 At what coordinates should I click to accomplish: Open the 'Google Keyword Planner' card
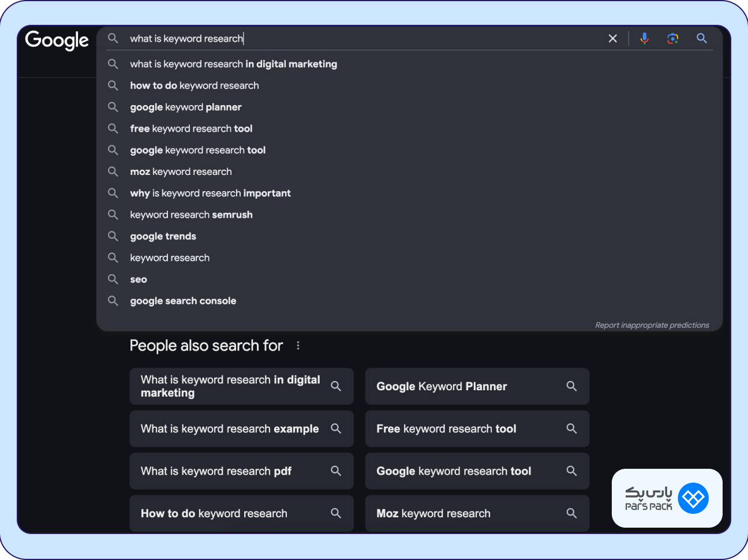[477, 386]
